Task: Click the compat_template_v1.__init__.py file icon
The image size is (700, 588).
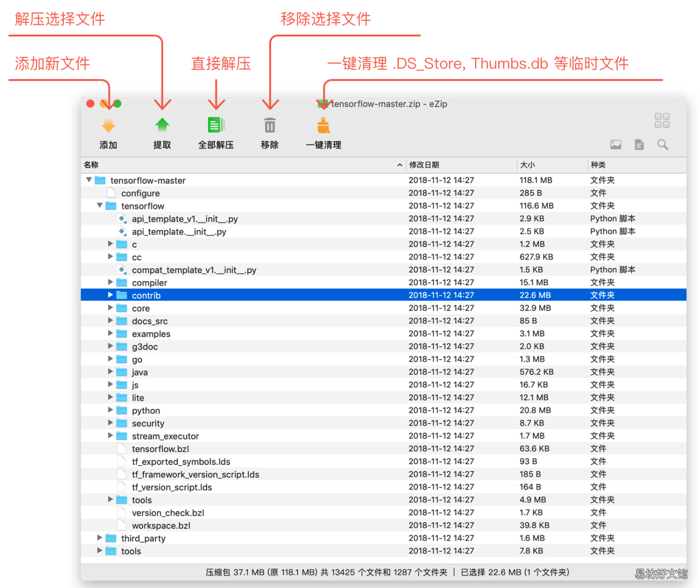Action: (122, 270)
